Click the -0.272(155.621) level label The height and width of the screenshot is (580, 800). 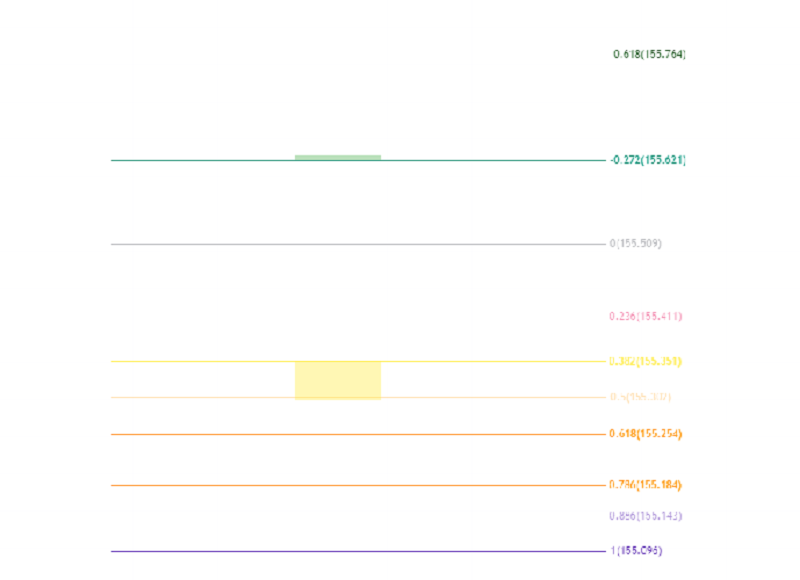tap(648, 160)
